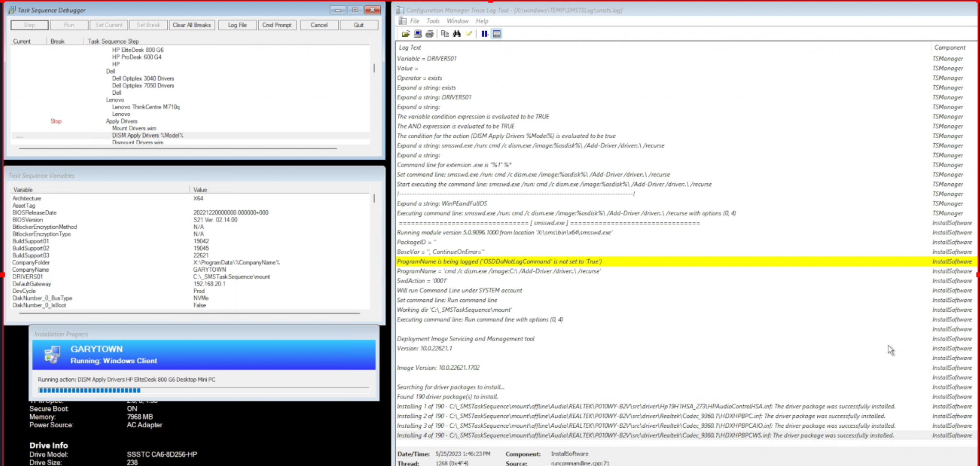Viewport: 980px width, 466px height.
Task: Select the DRIVERS01 variable row
Action: [x=96, y=277]
